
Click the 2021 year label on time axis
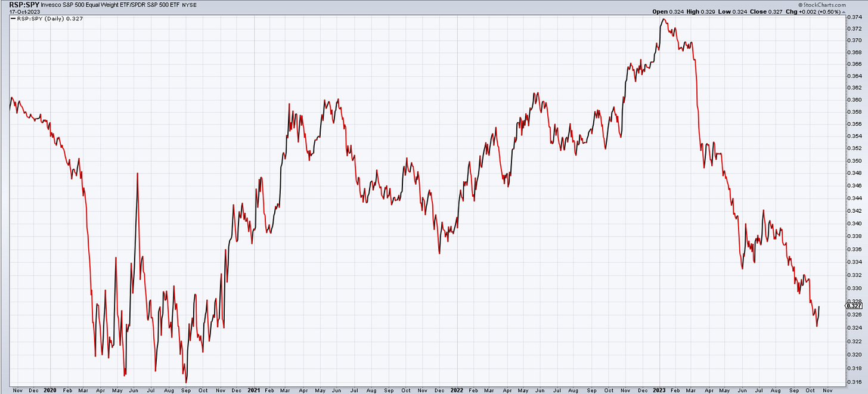255,389
